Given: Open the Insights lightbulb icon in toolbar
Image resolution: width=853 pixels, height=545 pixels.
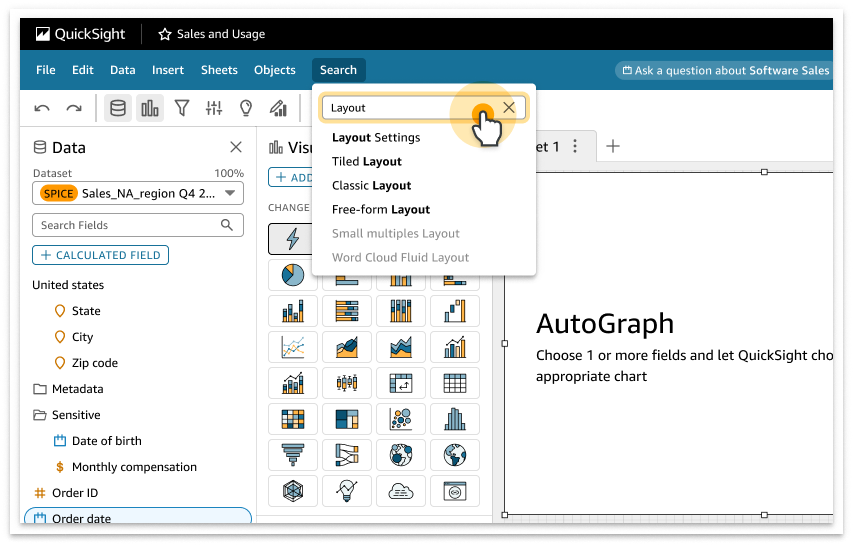Looking at the screenshot, I should [246, 108].
